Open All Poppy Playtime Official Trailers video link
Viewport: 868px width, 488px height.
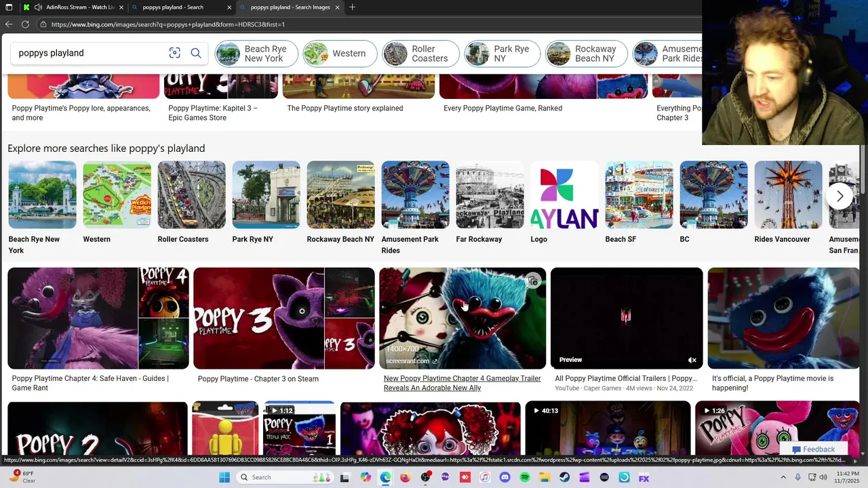coord(626,378)
